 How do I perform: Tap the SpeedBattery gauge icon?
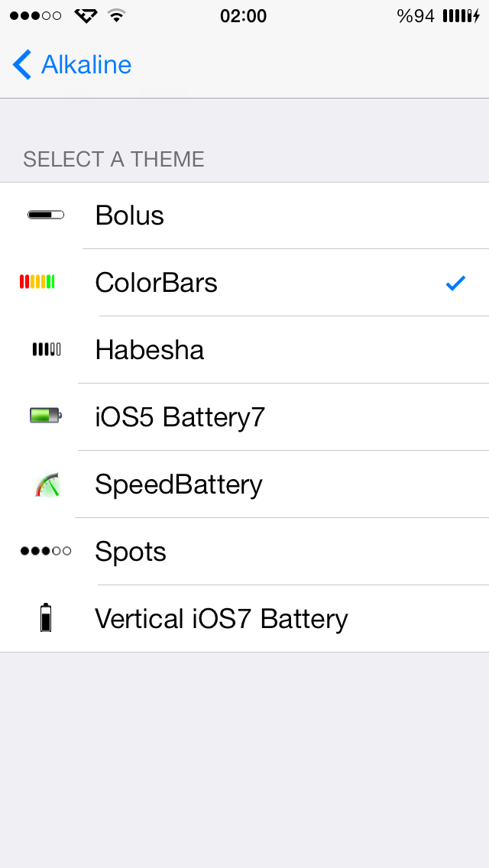(x=47, y=484)
